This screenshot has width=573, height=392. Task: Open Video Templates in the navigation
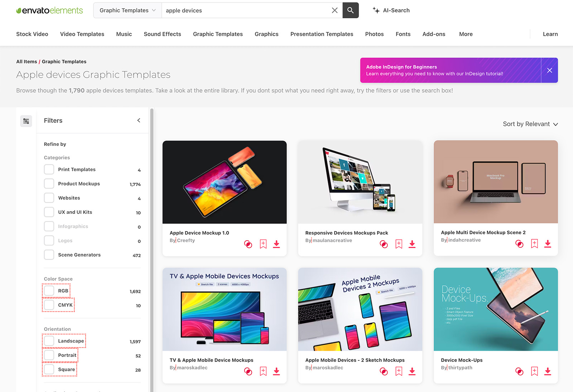[x=82, y=34]
